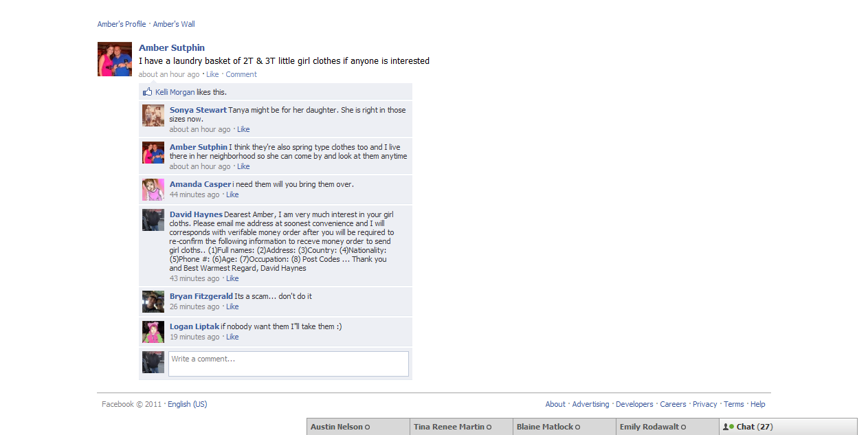Open Tina Renee Martin chat tab
Viewport: 868px width, 435px height.
coord(461,427)
